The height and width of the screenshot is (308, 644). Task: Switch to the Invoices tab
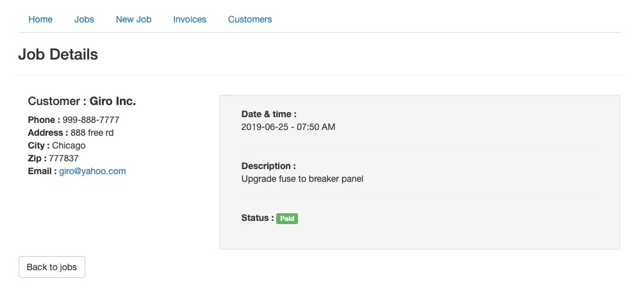click(x=190, y=19)
